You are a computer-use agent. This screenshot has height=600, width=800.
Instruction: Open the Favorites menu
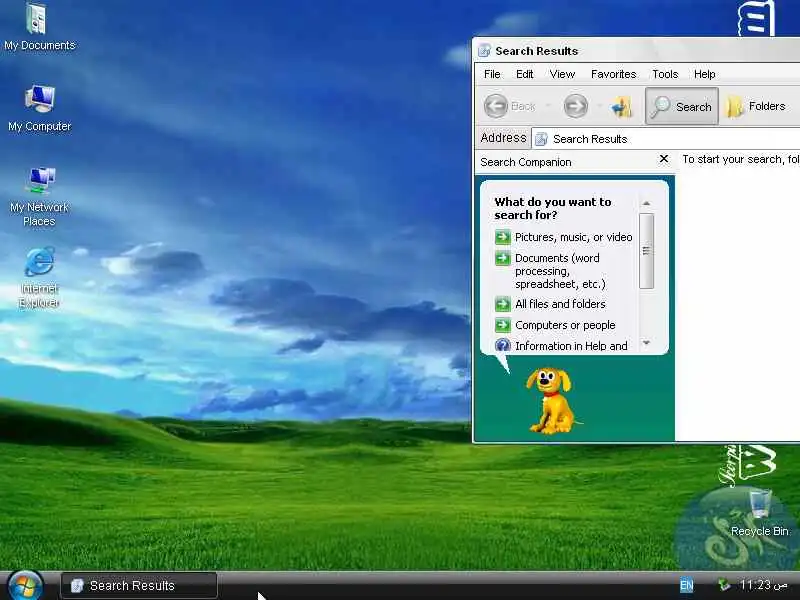[x=613, y=74]
